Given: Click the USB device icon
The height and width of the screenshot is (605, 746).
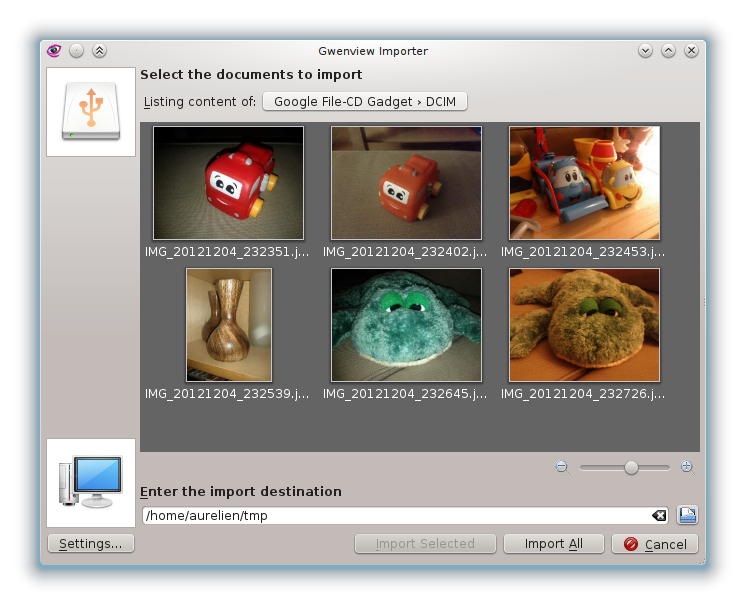Looking at the screenshot, I should pyautogui.click(x=90, y=112).
